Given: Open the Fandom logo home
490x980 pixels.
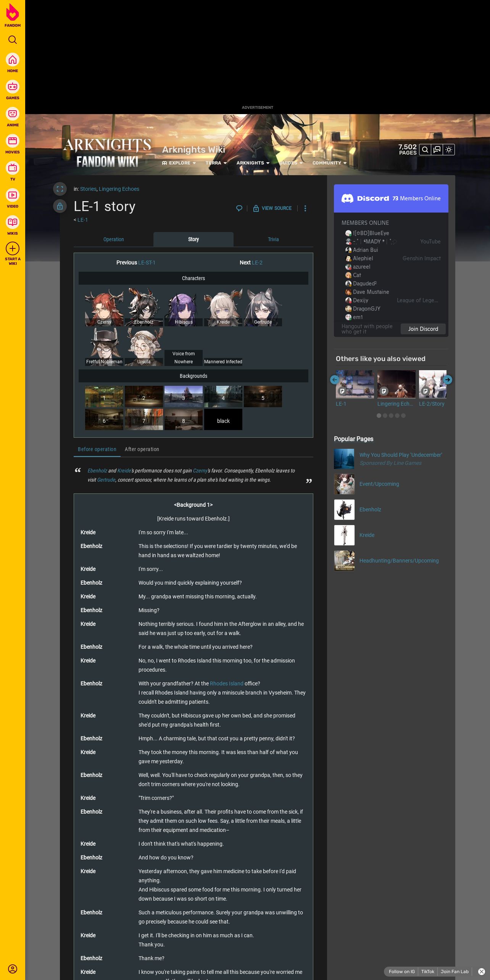Looking at the screenshot, I should pos(13,15).
